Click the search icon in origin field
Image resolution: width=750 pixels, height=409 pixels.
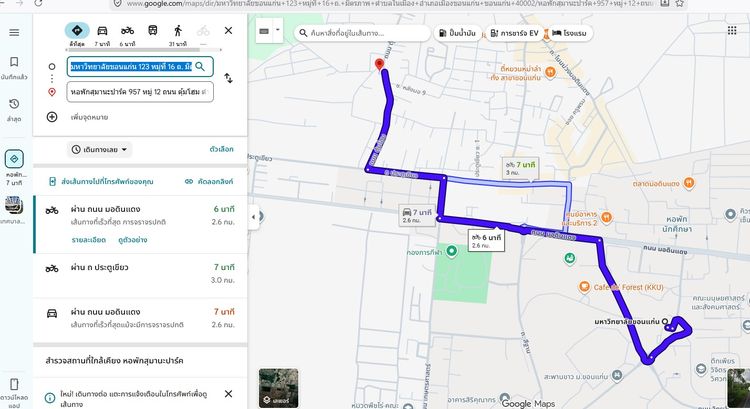point(200,66)
